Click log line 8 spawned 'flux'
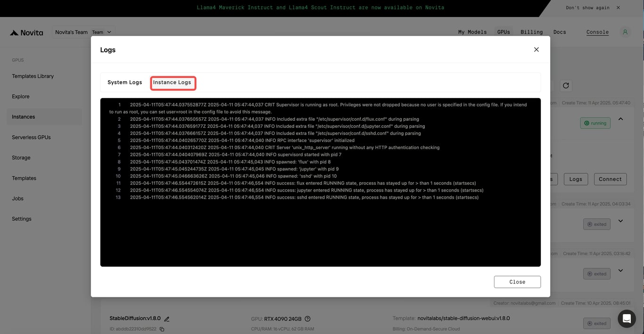 230,162
